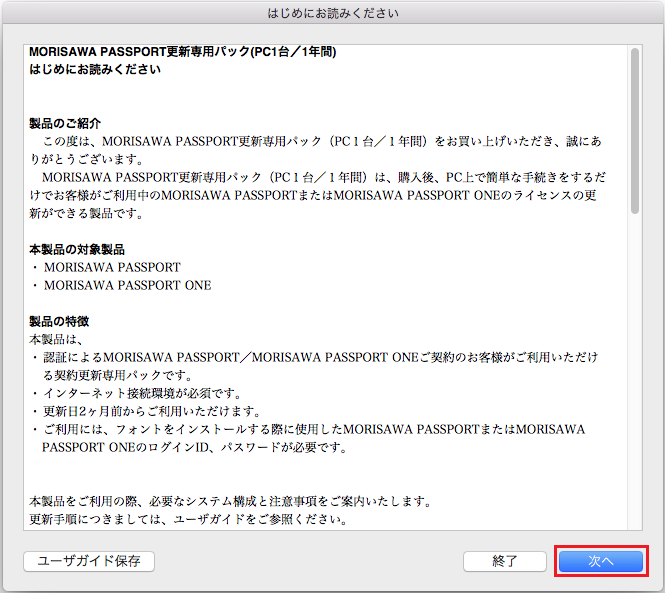Click the 製品の特徴 section heading

(60, 321)
